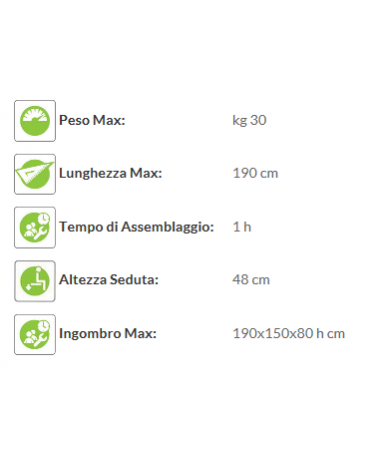Click the Tempo di Assemblaggio icon

point(35,228)
